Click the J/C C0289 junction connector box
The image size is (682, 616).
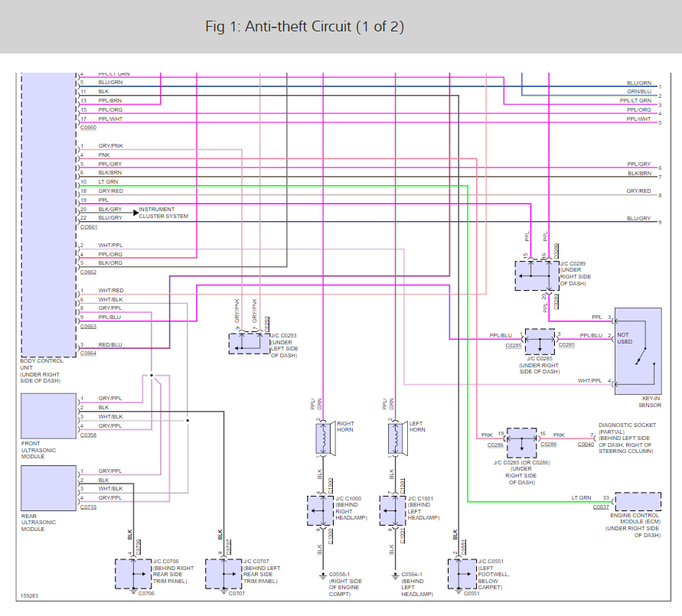(x=537, y=275)
